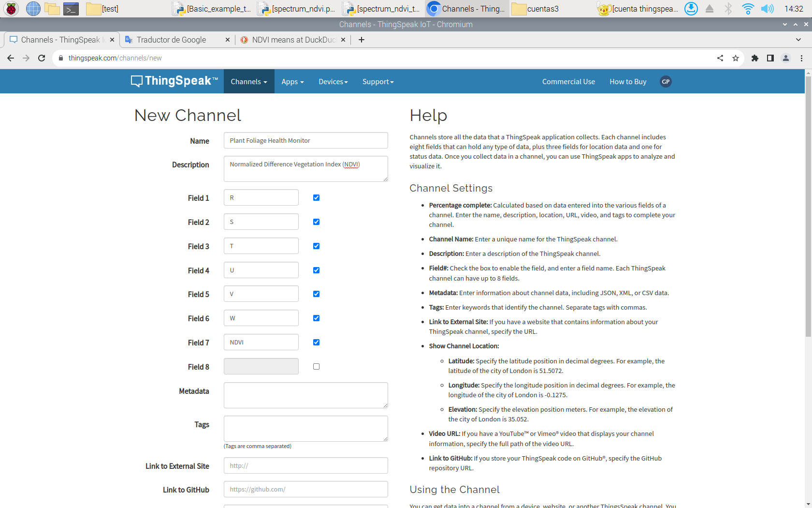Open the browser extensions puzzle icon
Screen dimensions: 812x508
(754, 58)
